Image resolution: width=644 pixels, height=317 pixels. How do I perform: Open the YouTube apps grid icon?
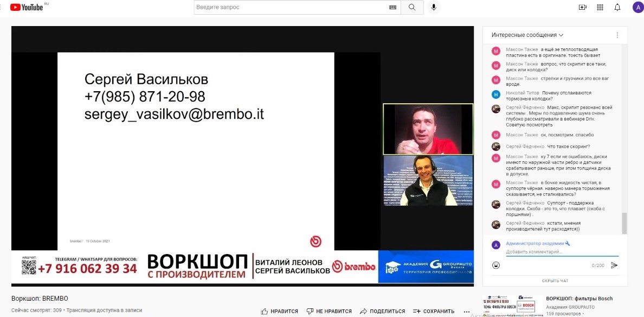pos(600,8)
